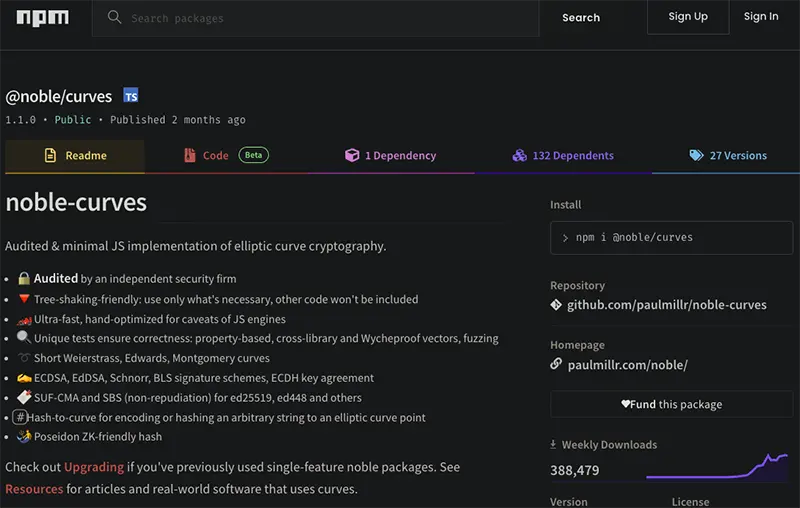The width and height of the screenshot is (800, 508).
Task: Click Fund this package button
Action: (671, 404)
